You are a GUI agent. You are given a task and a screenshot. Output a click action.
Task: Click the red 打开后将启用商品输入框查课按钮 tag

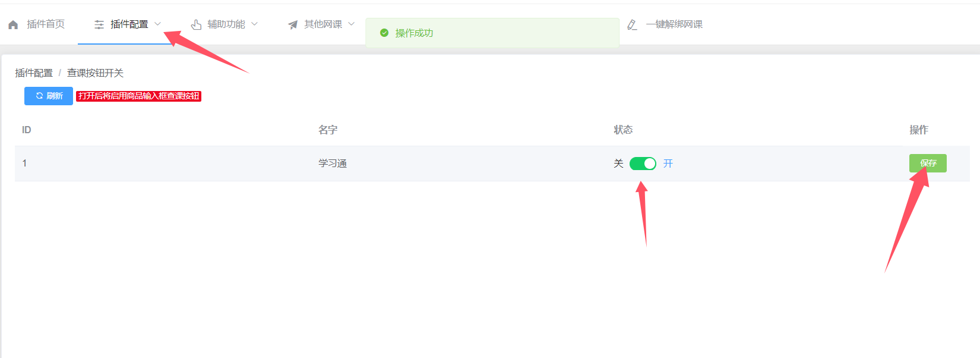[x=138, y=96]
